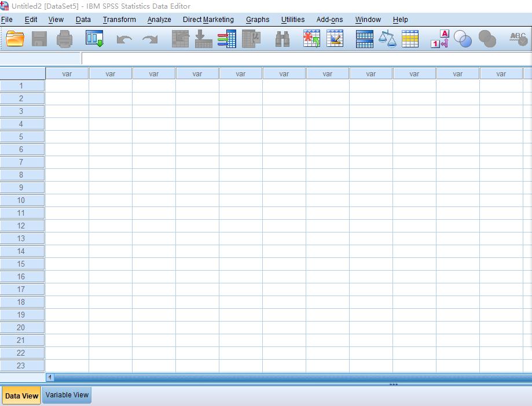
Task: Click the Open data document folder icon
Action: click(x=15, y=39)
